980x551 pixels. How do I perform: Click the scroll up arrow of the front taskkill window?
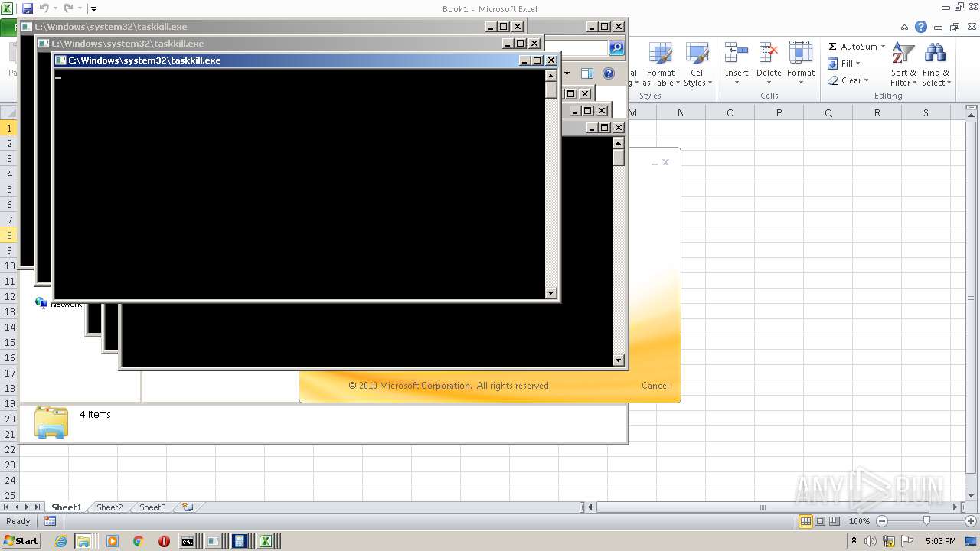point(550,75)
